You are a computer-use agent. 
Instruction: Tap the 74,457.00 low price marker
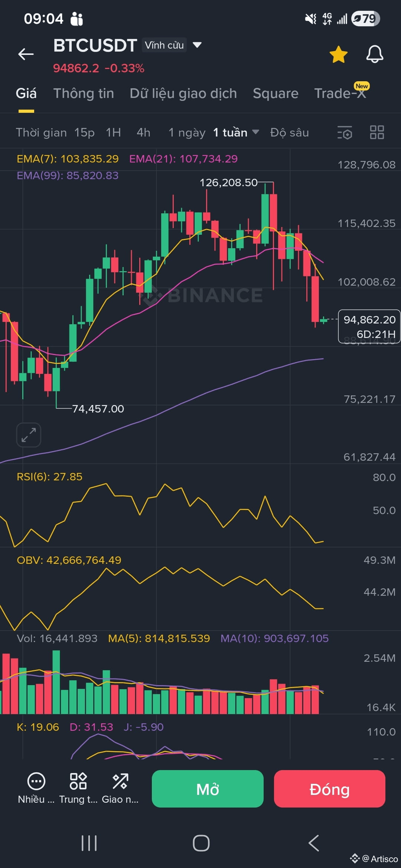98,409
